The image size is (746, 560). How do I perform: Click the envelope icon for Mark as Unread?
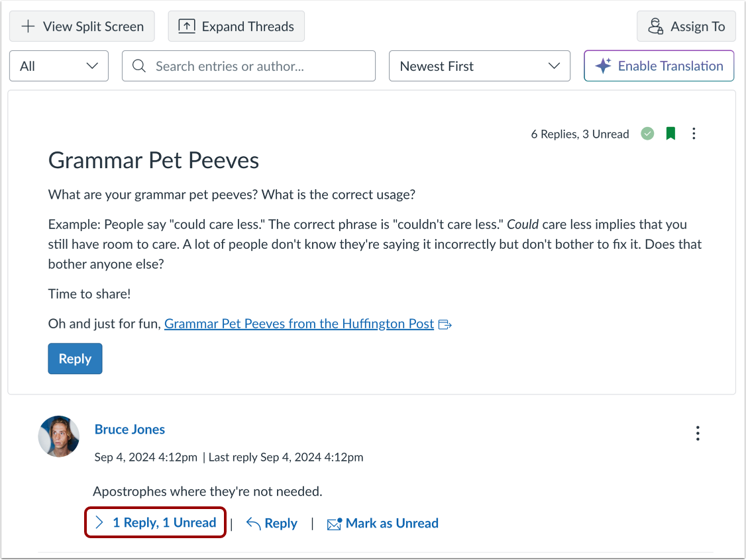pyautogui.click(x=334, y=523)
